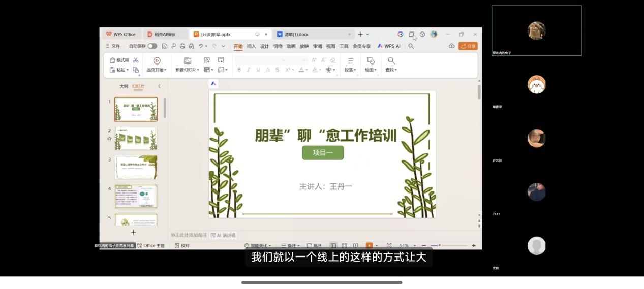
Task: Click the cloud upload icon beside 分享
Action: [x=451, y=46]
